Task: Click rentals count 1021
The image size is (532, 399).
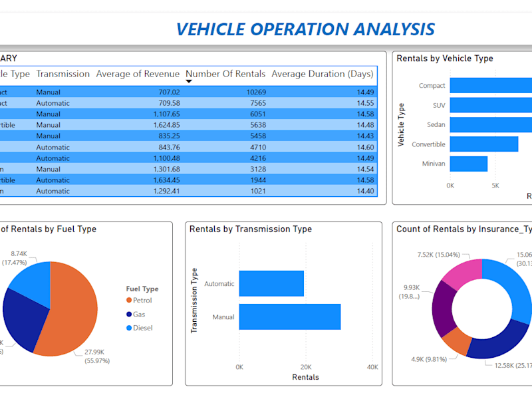Action: (x=258, y=191)
